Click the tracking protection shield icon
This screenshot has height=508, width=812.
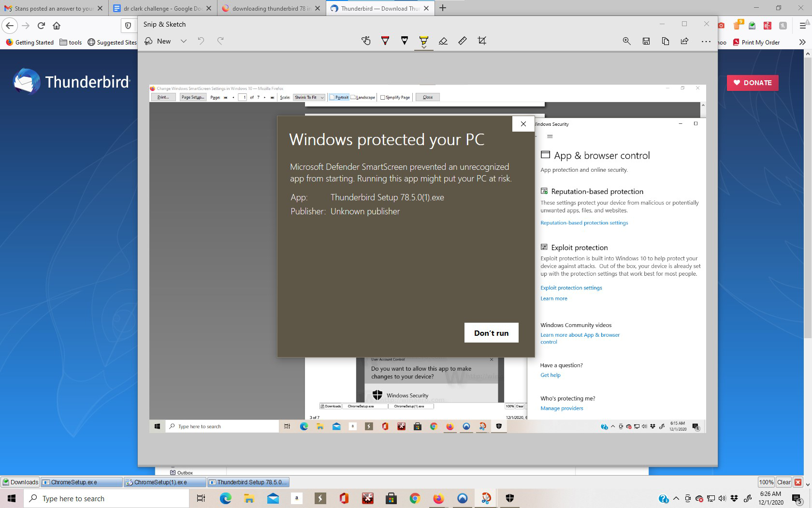(128, 26)
